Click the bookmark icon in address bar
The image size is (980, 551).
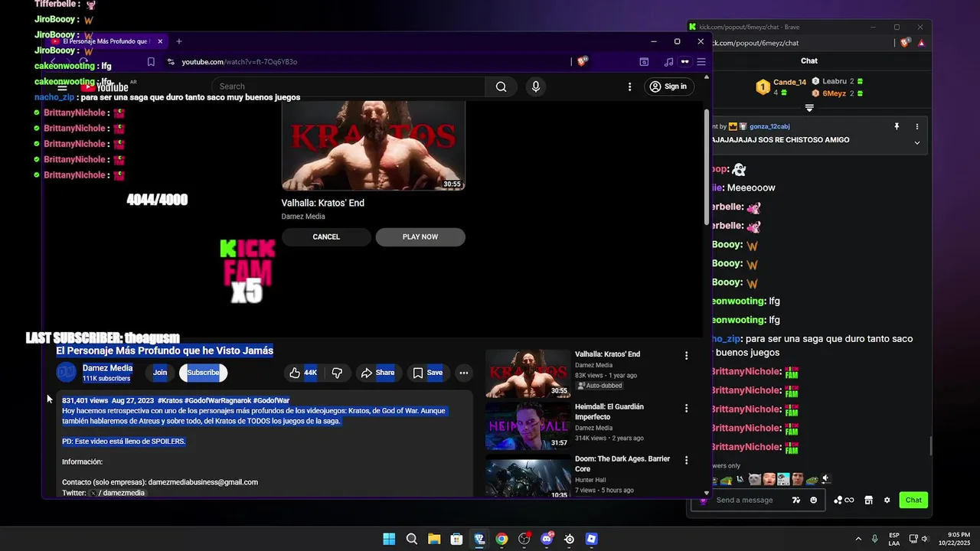tap(151, 62)
